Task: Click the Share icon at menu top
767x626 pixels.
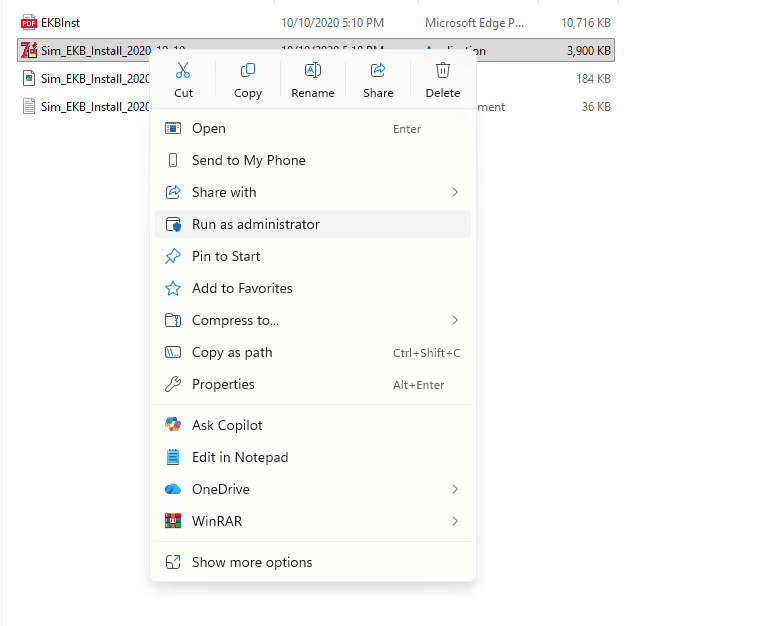Action: point(378,71)
